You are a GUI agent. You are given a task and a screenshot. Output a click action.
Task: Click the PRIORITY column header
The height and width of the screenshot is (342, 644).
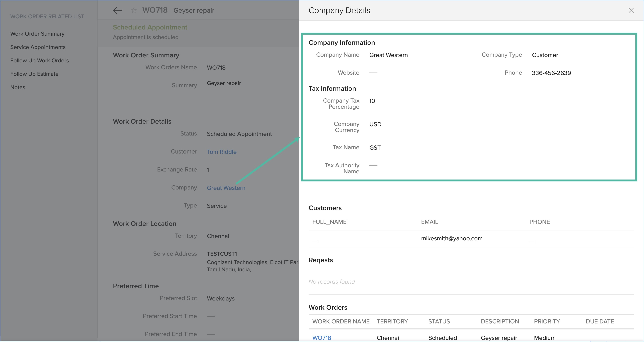click(547, 322)
